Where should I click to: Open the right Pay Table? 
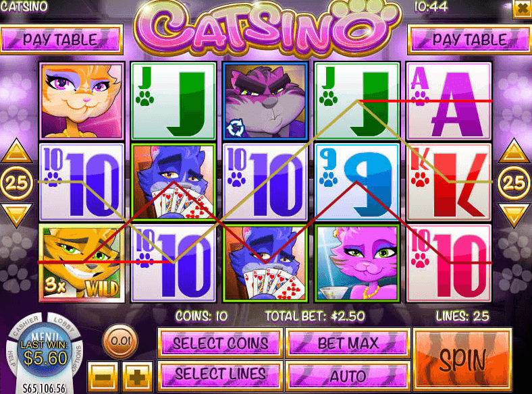tap(470, 40)
